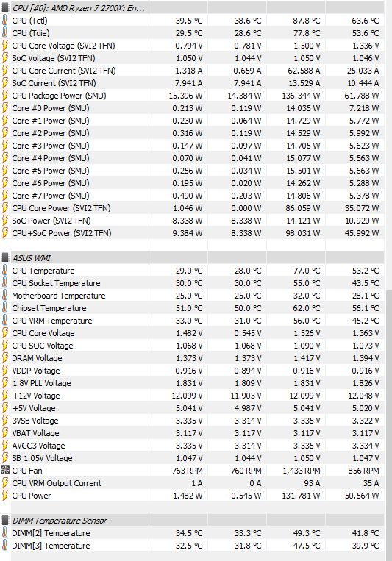Select the SoC Current (SVI2 TFN) row
This screenshot has height=561, width=392.
(x=192, y=83)
